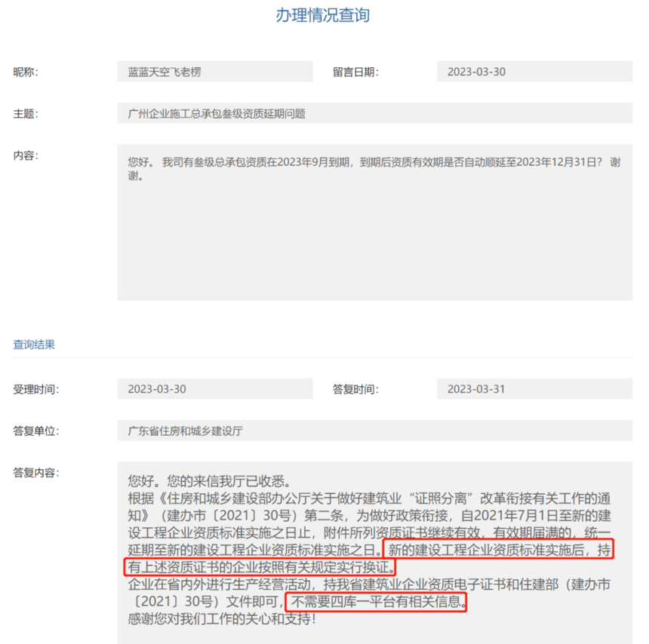Click the 主题 label

click(26, 114)
